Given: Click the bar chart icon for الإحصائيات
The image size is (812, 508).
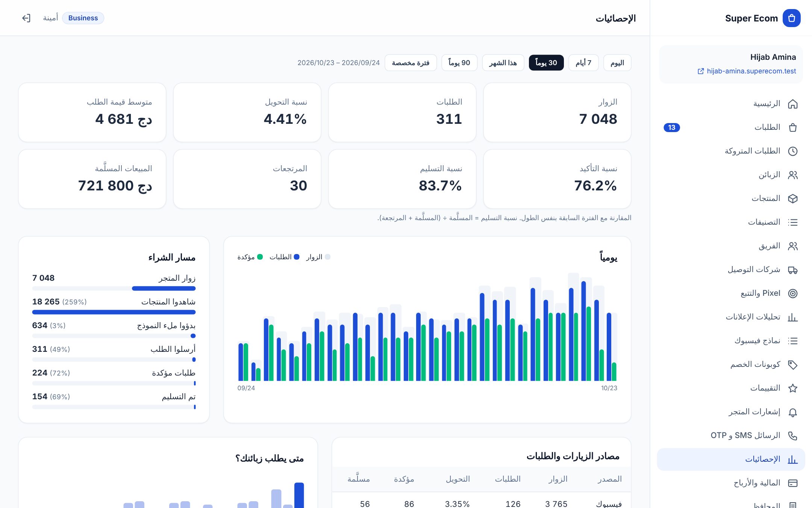Looking at the screenshot, I should click(792, 459).
